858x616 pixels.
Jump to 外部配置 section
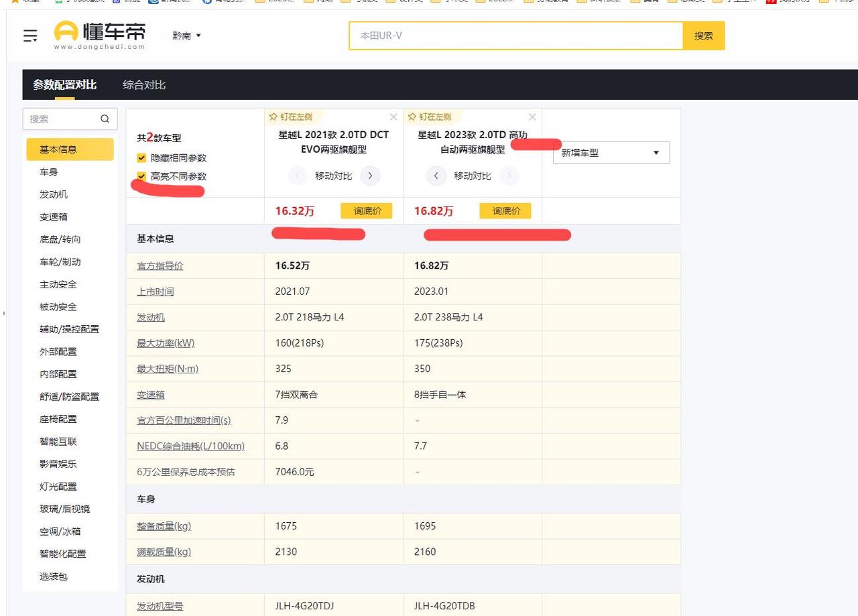tap(58, 352)
